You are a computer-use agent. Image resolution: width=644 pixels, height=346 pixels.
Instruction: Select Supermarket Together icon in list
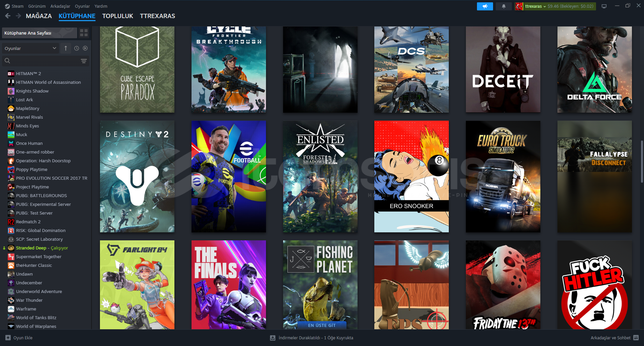(x=11, y=256)
